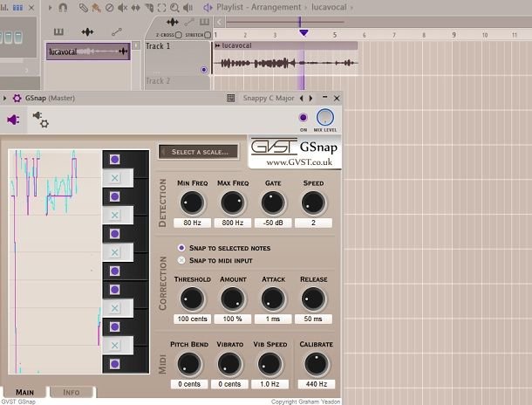Select the lucavocal clip in the picker

coord(88,51)
